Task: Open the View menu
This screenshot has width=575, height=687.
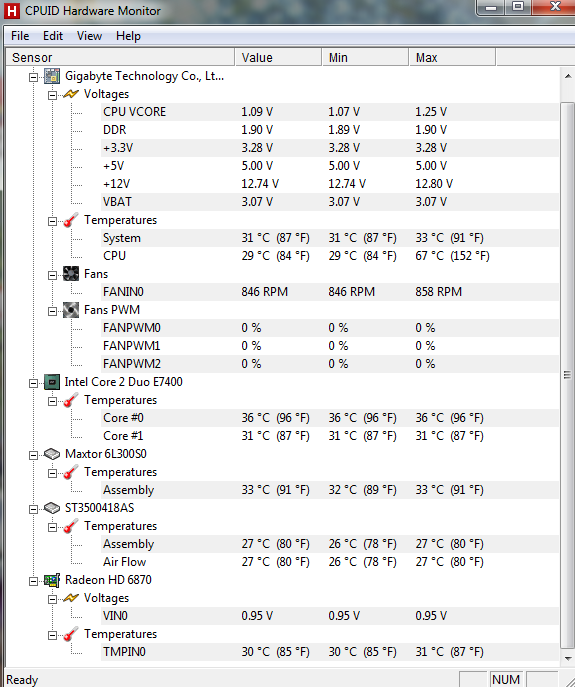Action: (x=89, y=36)
